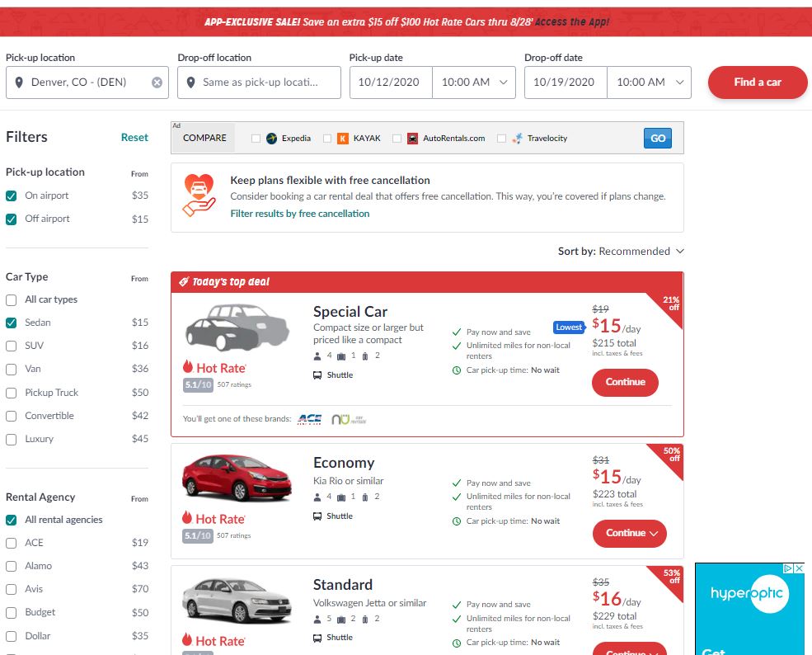Check the All car types filter
812x655 pixels.
pos(11,300)
